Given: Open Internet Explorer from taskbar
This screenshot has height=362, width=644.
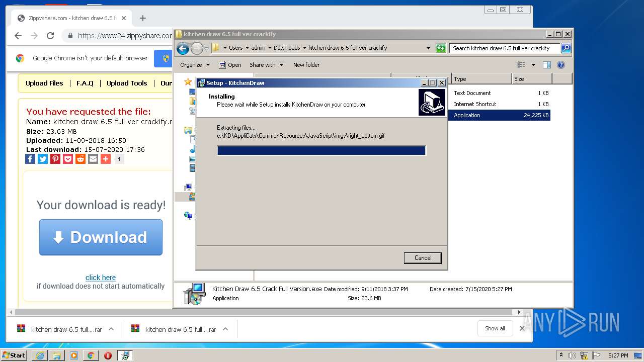Looking at the screenshot, I should coord(40,355).
